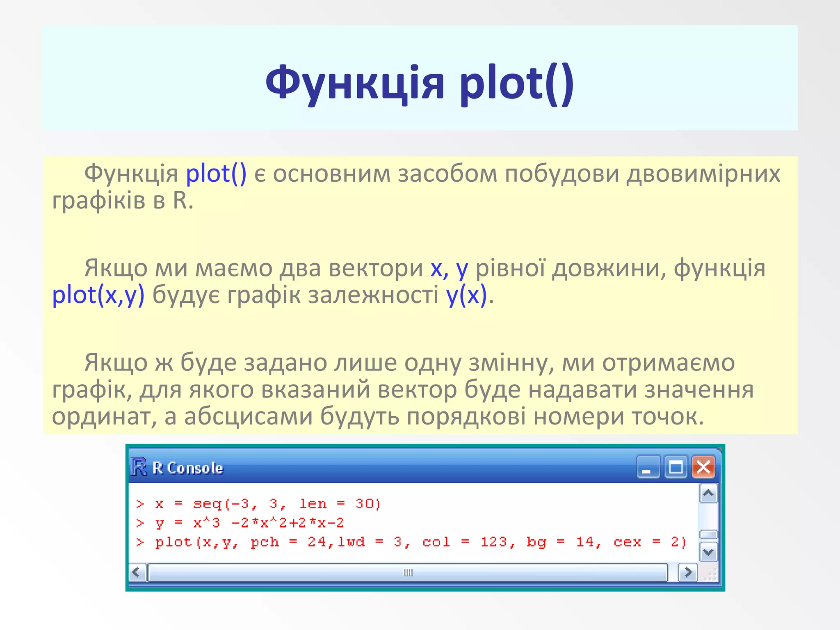
Task: Click the blue 'y(x)' text
Action: coord(466,295)
